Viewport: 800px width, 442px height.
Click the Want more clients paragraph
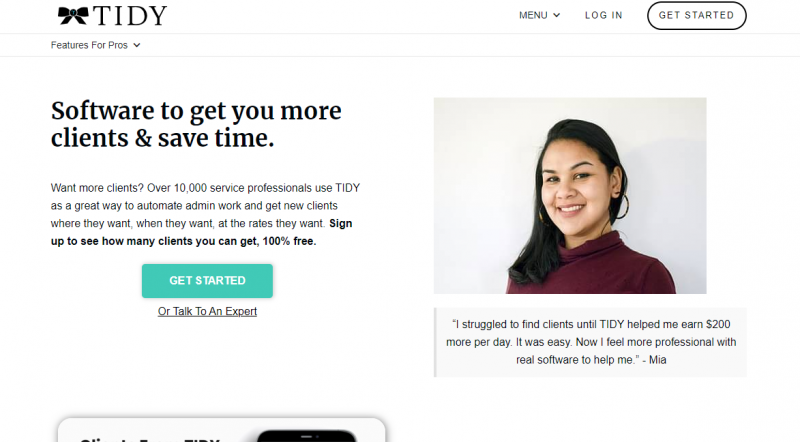(x=205, y=214)
